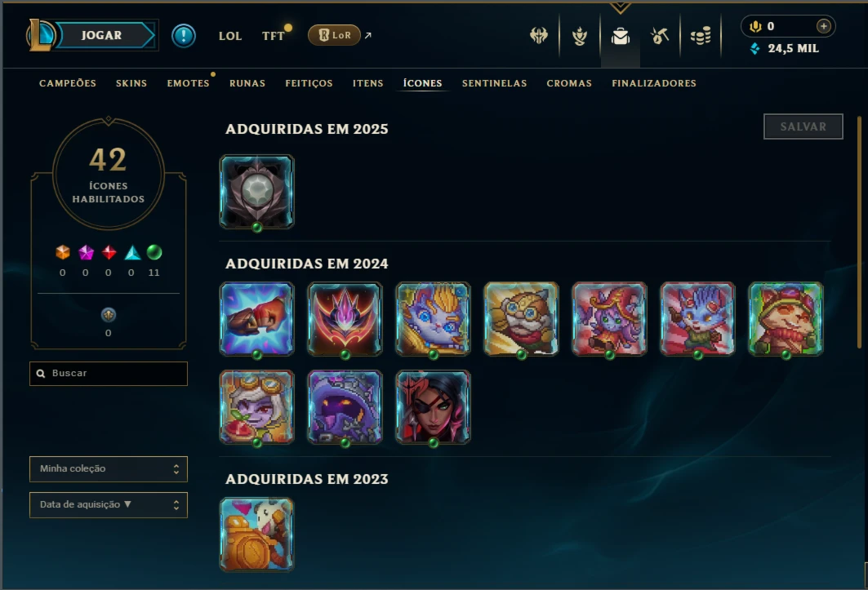Click the blue exclamation notification icon
868x590 pixels.
point(183,36)
